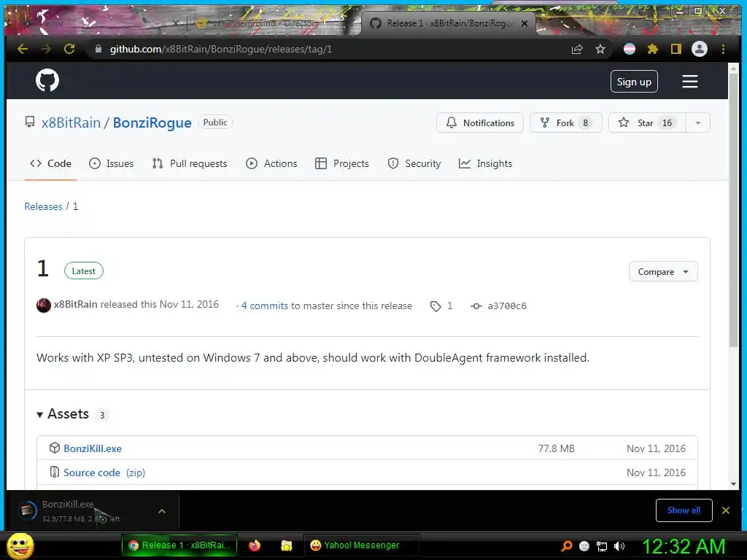Switch to Yahoo! Messenger taskbar button
The height and width of the screenshot is (560, 747).
(x=360, y=545)
